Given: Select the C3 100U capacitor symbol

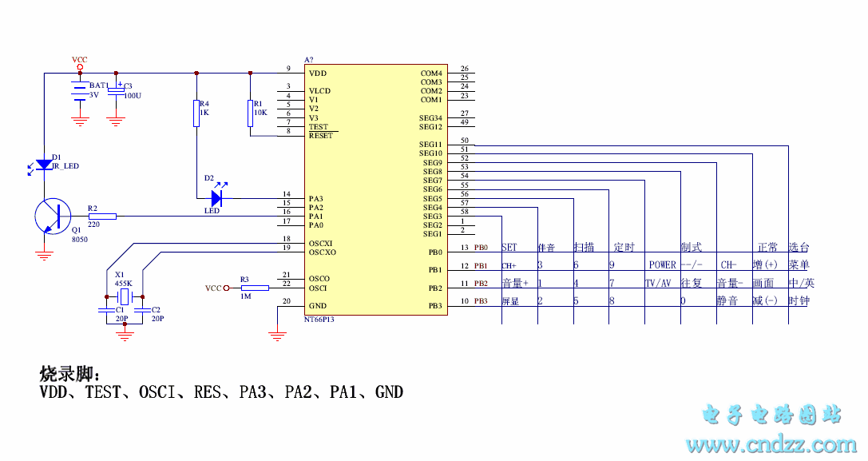Looking at the screenshot, I should tap(116, 91).
